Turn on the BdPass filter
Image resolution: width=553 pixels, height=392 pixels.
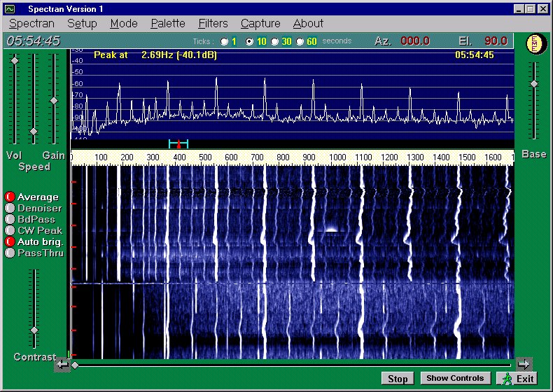pyautogui.click(x=10, y=219)
